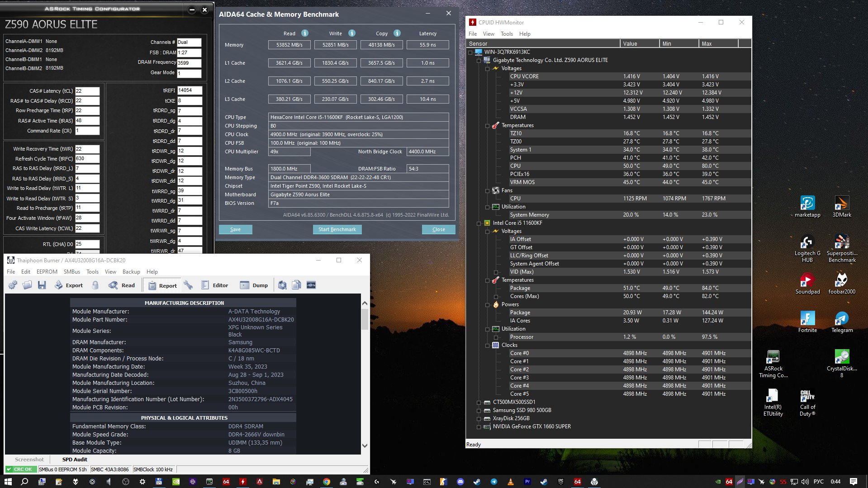Click the Thaiphoon report vertical scrollbar thumb
The image size is (868, 488).
point(365,319)
